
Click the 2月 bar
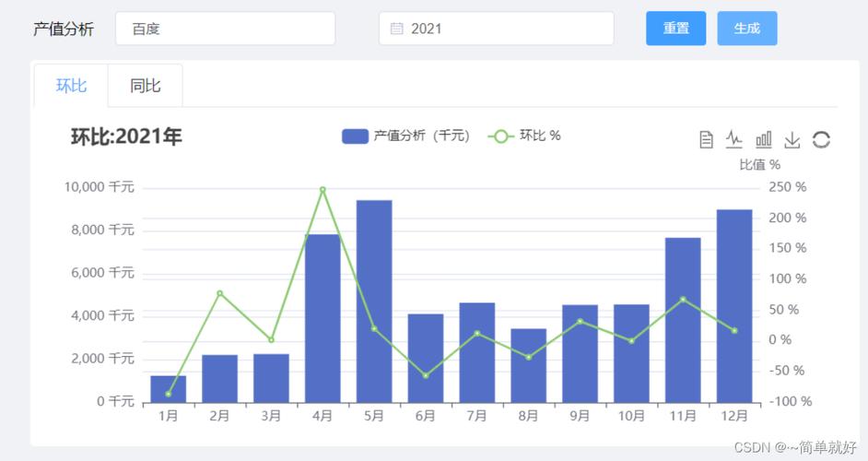(220, 378)
